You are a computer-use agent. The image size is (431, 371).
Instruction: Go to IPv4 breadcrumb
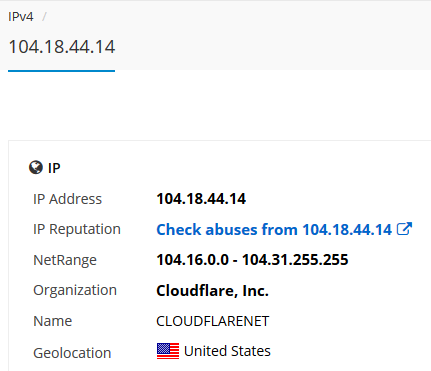(x=21, y=17)
